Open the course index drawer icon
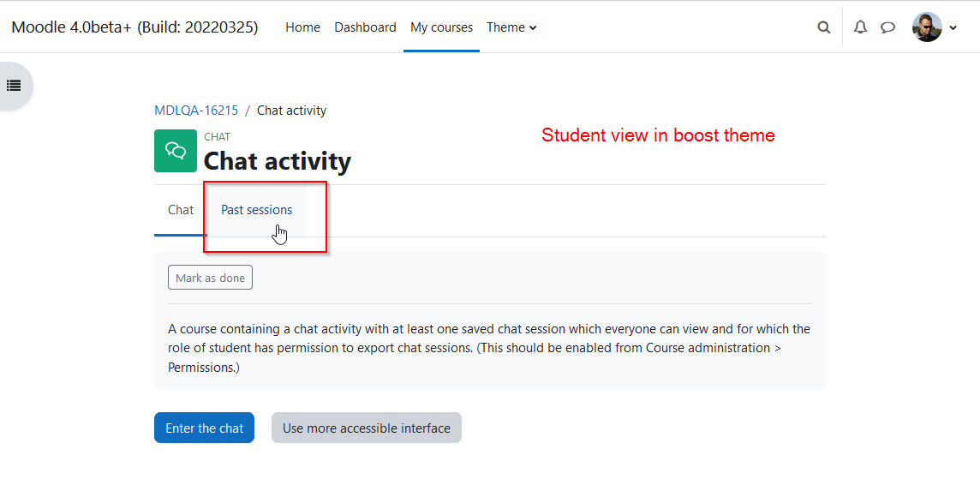980x503 pixels. (x=14, y=87)
